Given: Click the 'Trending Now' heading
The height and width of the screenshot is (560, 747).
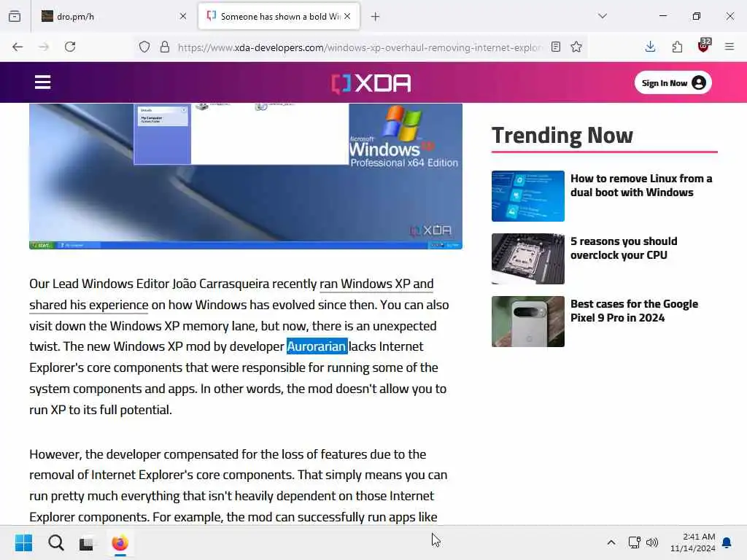Looking at the screenshot, I should (x=562, y=136).
